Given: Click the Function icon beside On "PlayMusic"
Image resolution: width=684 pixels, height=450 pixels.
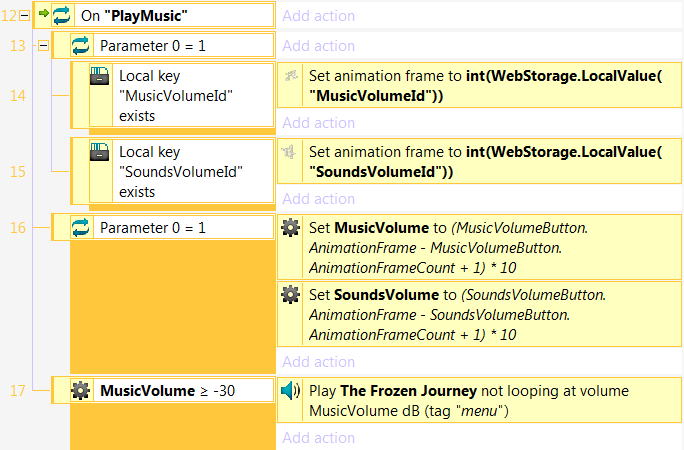Looking at the screenshot, I should (61, 15).
